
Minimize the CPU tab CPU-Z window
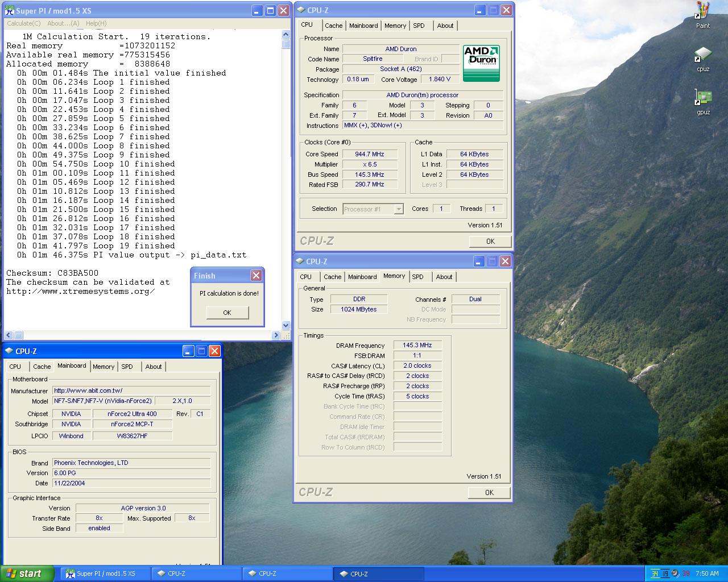pos(480,10)
